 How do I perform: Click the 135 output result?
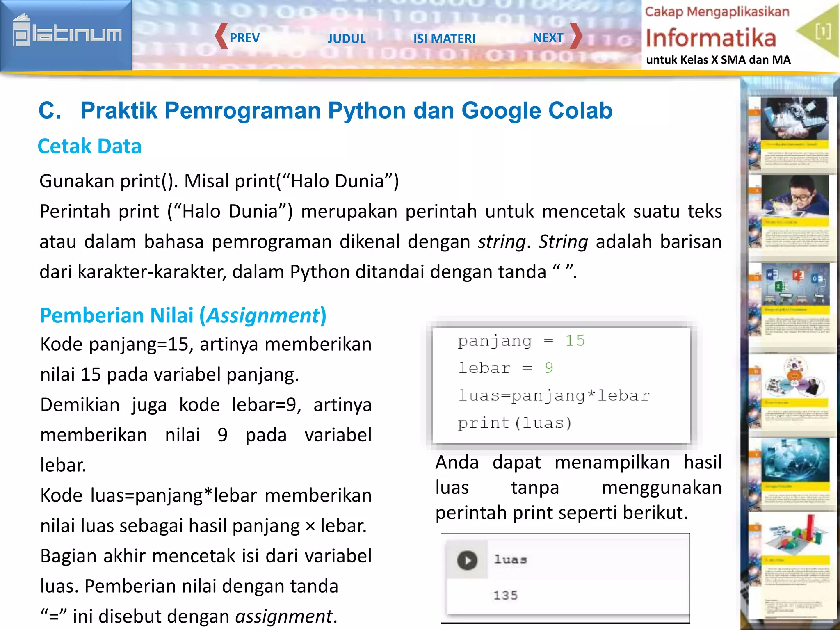pyautogui.click(x=506, y=595)
